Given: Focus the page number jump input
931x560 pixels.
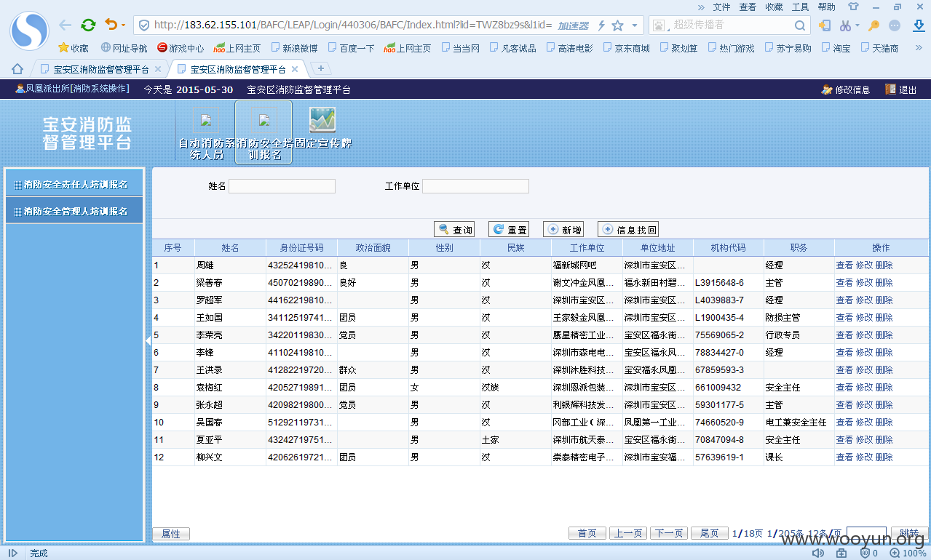Looking at the screenshot, I should (x=866, y=534).
